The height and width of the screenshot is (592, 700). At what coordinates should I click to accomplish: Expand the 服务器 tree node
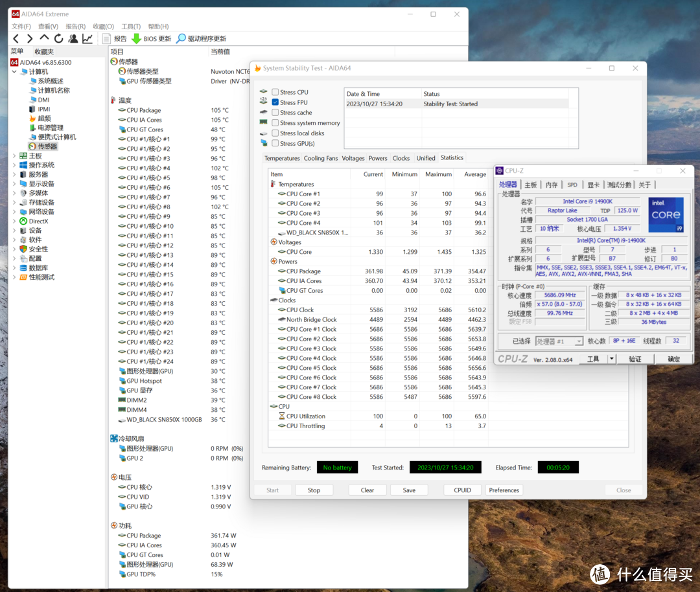[x=14, y=174]
